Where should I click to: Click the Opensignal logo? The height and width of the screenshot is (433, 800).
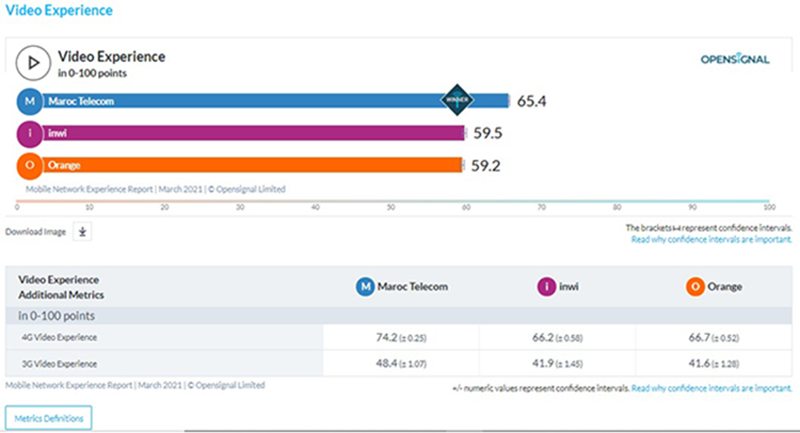pos(734,59)
